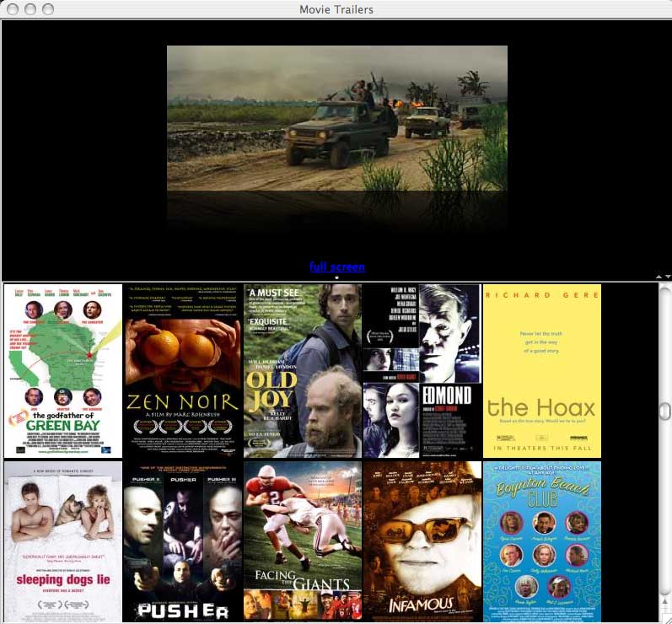Open the Sleeping Dogs Lie poster
Viewport: 672px width, 624px height.
tap(63, 541)
